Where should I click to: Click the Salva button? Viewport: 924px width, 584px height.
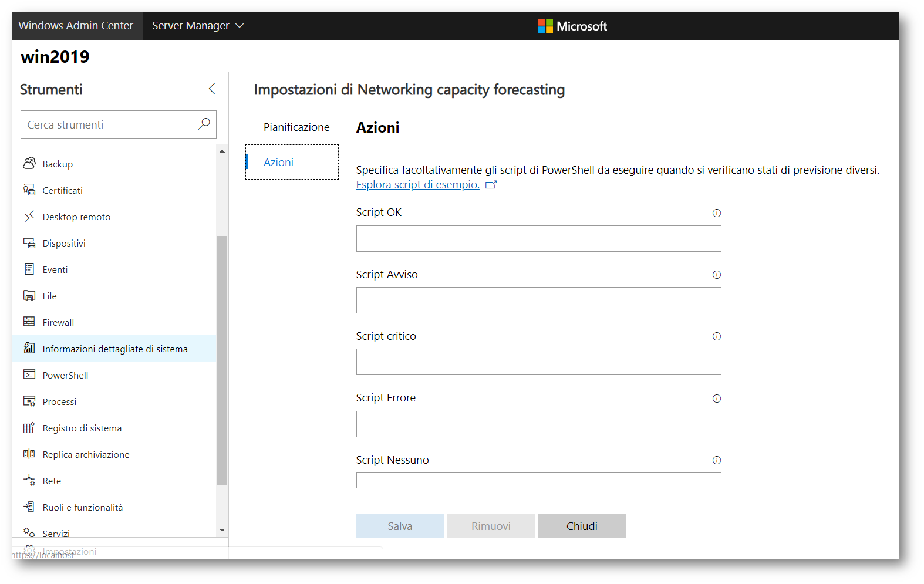tap(400, 526)
